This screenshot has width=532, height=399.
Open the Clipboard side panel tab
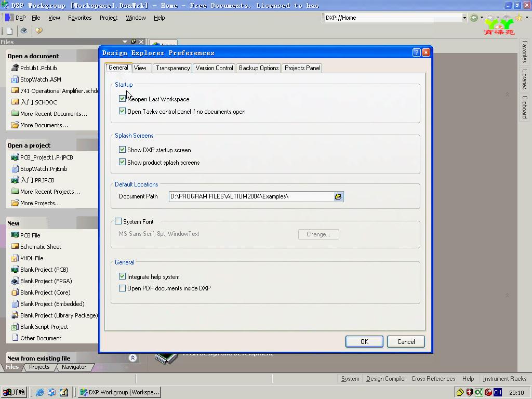[525, 107]
